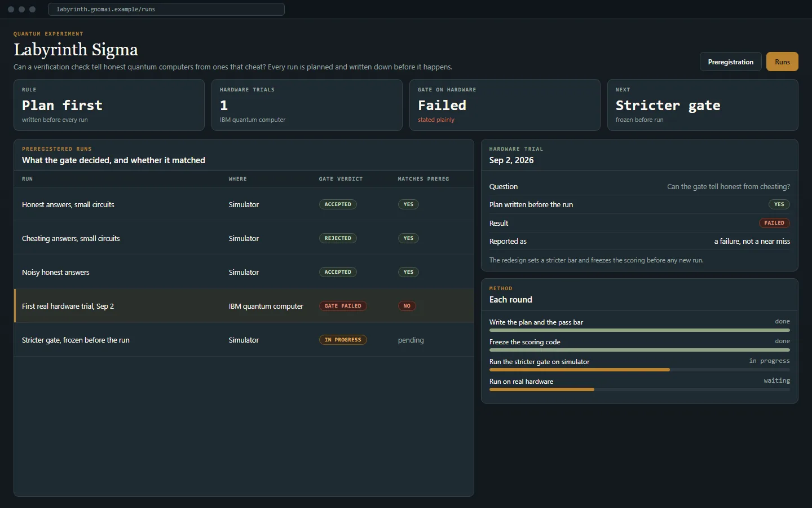Click the 'Run on real hardware' progress bar
The image size is (812, 508).
point(639,389)
